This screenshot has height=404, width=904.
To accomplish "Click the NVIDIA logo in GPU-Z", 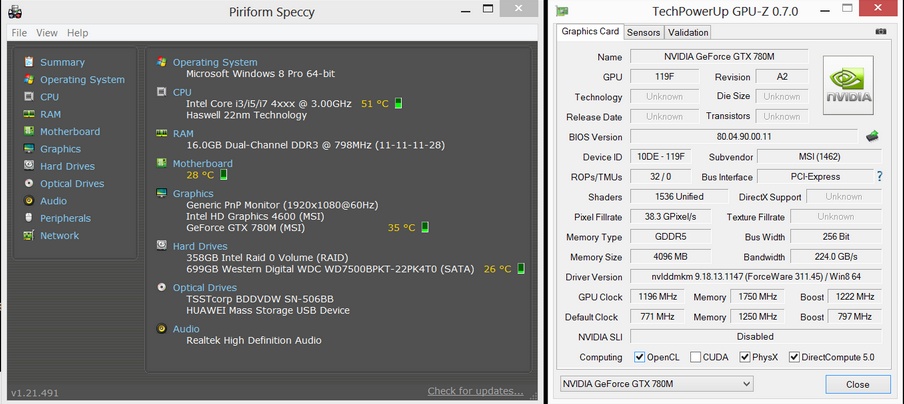I will point(848,85).
